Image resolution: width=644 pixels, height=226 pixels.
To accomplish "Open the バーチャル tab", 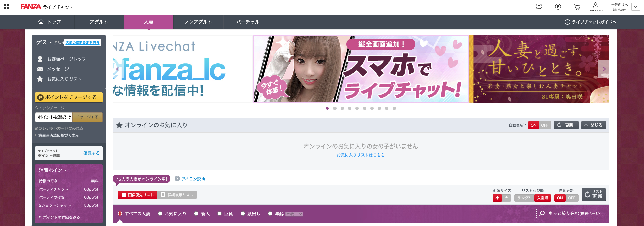I will 248,22.
